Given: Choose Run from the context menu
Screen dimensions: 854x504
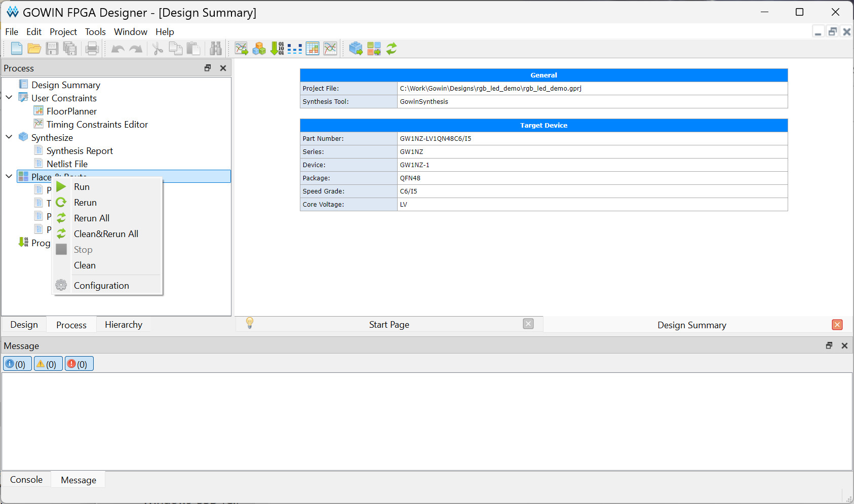Looking at the screenshot, I should pos(107,187).
